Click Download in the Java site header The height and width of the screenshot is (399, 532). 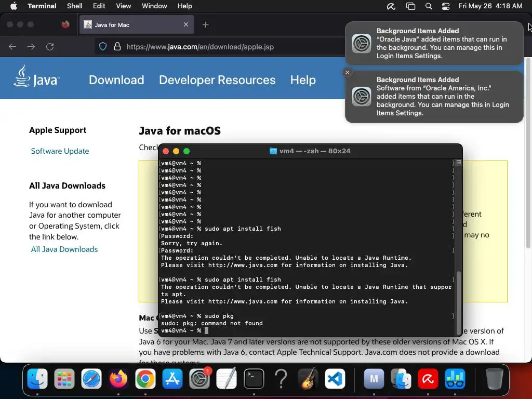coord(116,80)
